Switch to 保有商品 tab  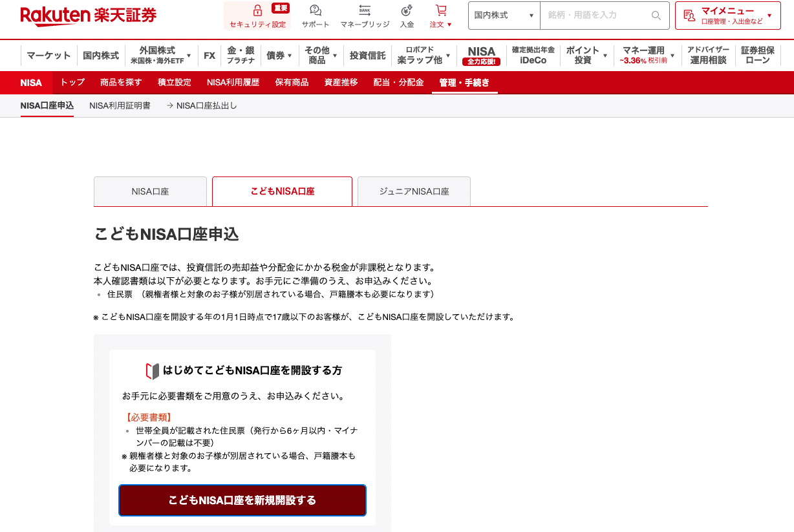tap(292, 82)
